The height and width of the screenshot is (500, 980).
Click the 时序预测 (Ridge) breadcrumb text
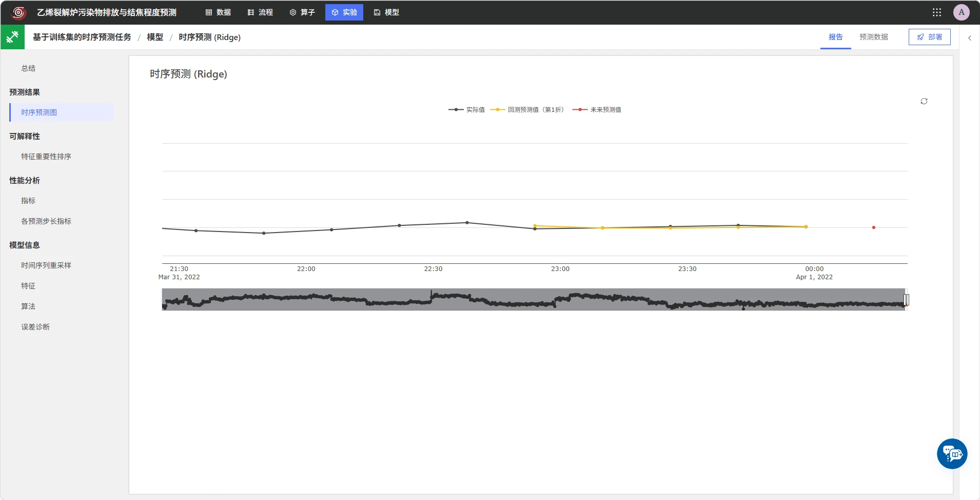tap(209, 37)
